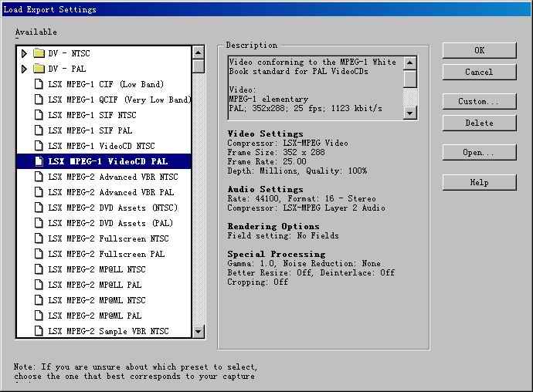Open the Custom... settings button

point(479,101)
